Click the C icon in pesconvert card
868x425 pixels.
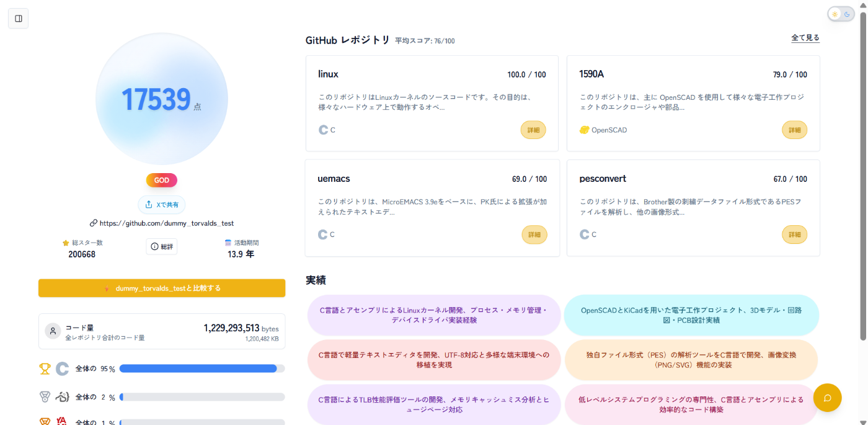[x=584, y=235]
